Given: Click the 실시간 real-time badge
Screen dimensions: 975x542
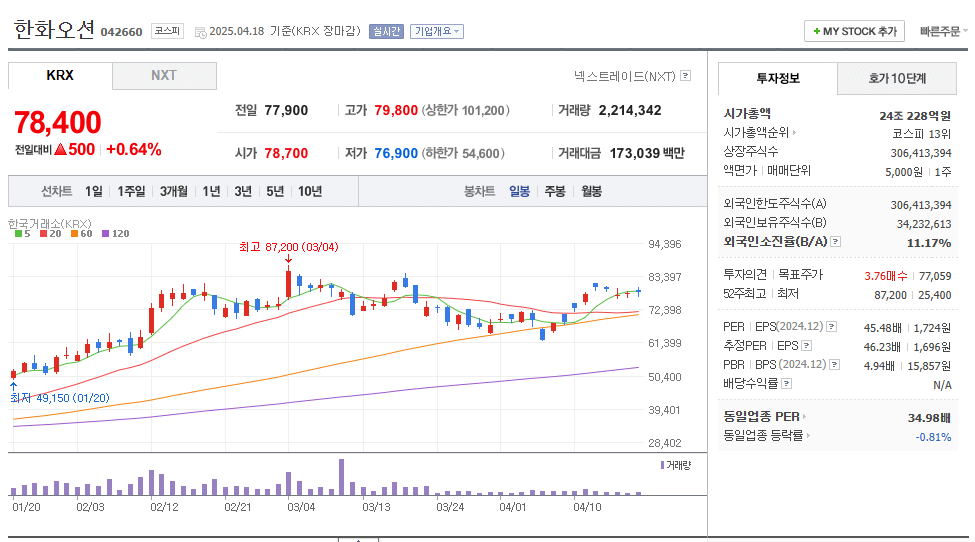Looking at the screenshot, I should (x=387, y=31).
